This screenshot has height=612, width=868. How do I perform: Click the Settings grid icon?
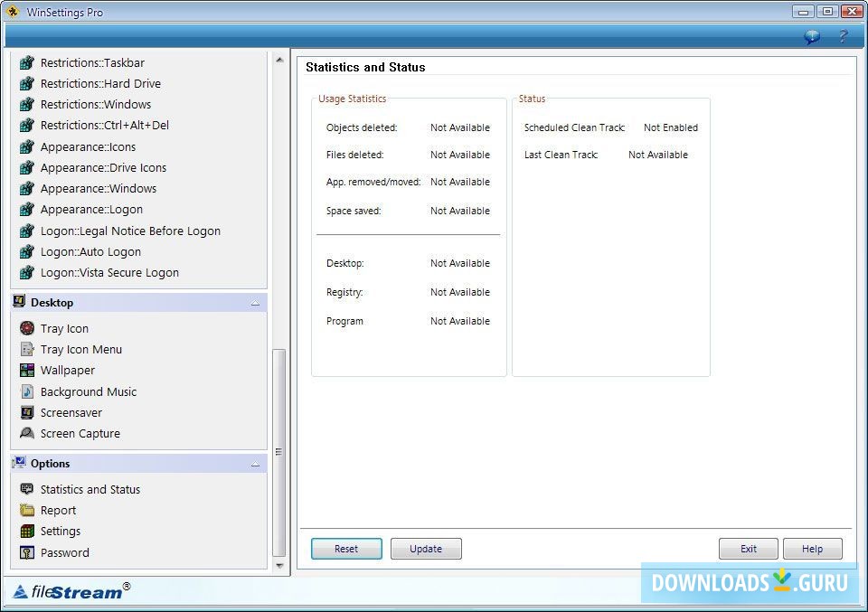click(x=26, y=532)
